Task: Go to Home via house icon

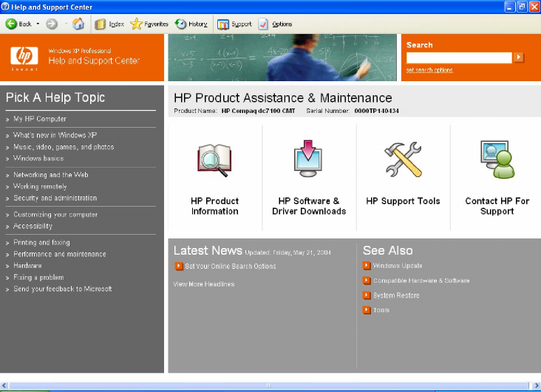Action: click(78, 24)
